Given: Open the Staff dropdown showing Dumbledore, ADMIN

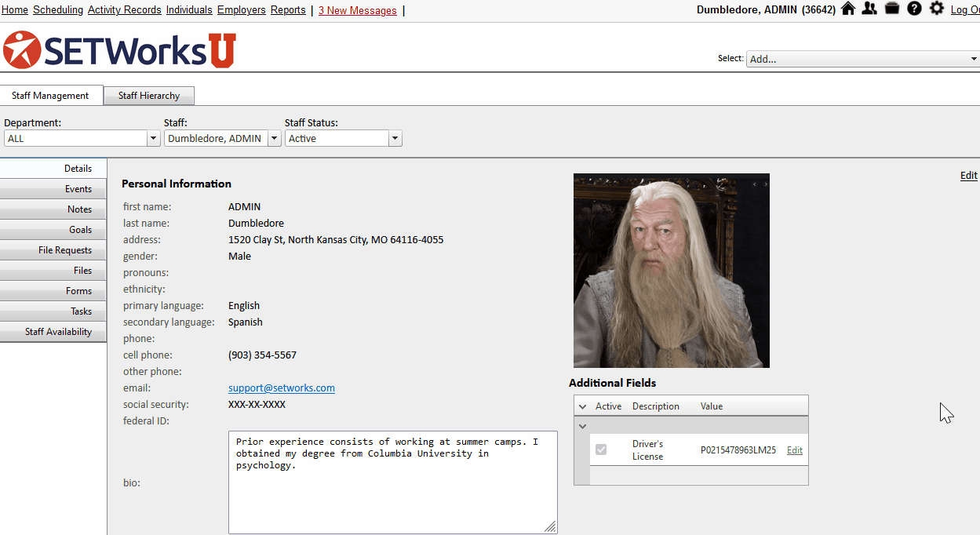Looking at the screenshot, I should pyautogui.click(x=222, y=138).
